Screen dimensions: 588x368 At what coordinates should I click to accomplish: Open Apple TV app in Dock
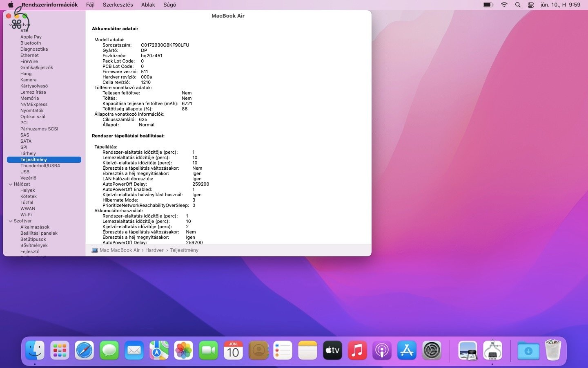(332, 350)
